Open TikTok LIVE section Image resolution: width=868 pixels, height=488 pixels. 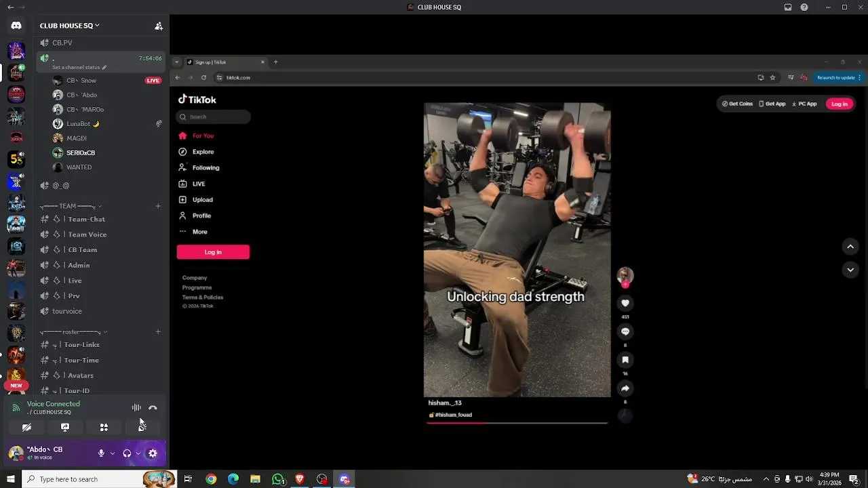click(192, 184)
